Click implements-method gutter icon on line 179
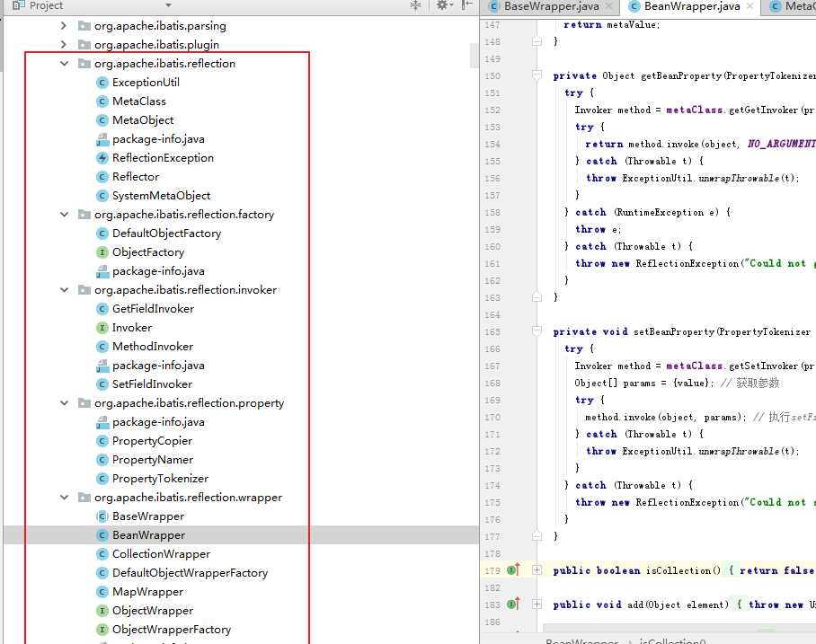 tap(513, 570)
